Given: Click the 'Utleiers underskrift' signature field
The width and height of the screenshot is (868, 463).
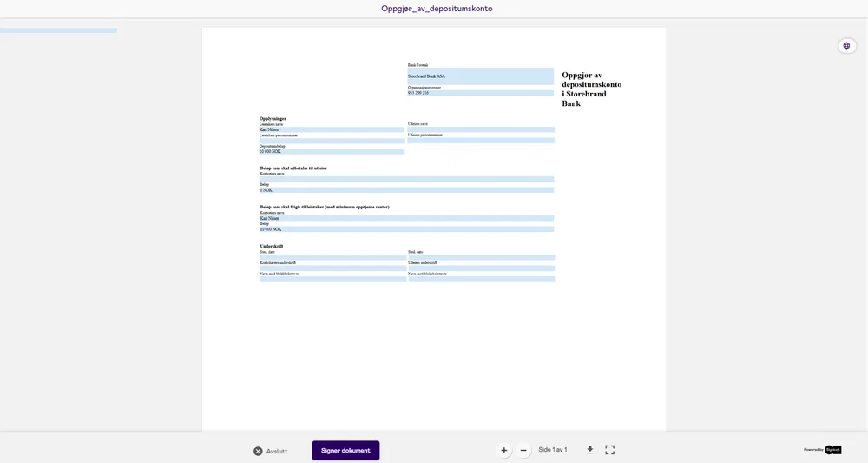Looking at the screenshot, I should click(x=481, y=268).
